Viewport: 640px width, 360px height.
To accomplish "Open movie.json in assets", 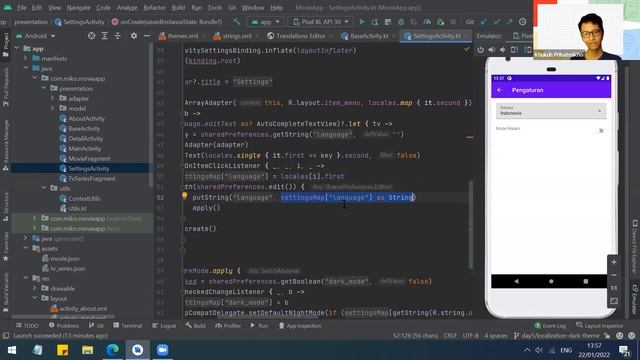I will [65, 259].
